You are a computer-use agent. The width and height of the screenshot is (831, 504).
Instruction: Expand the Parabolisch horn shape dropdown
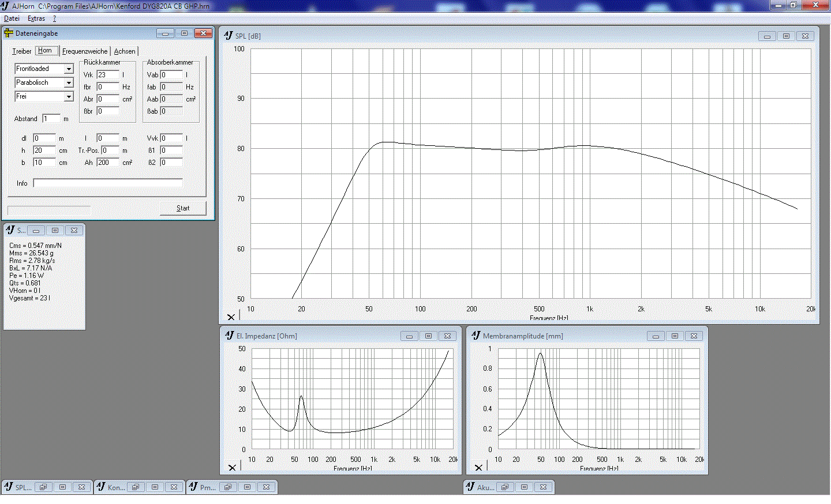click(69, 83)
